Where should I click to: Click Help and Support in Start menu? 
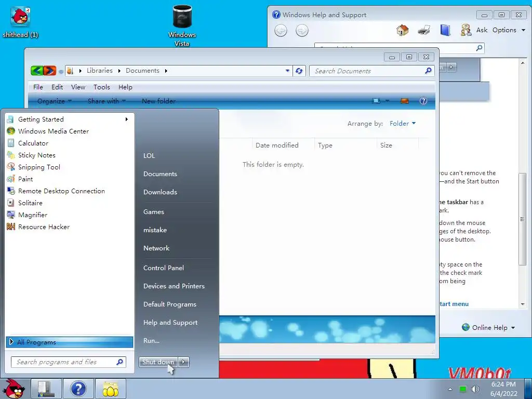click(170, 322)
